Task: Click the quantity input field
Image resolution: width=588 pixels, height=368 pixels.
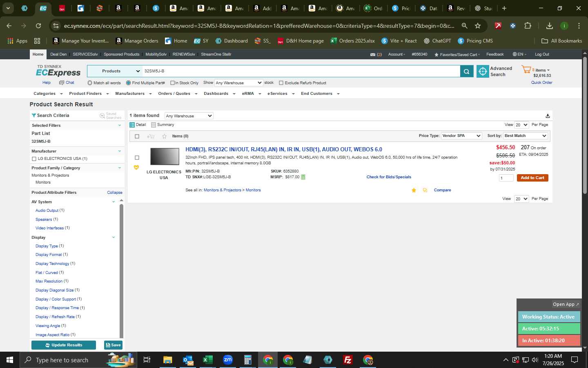Action: pos(506,178)
